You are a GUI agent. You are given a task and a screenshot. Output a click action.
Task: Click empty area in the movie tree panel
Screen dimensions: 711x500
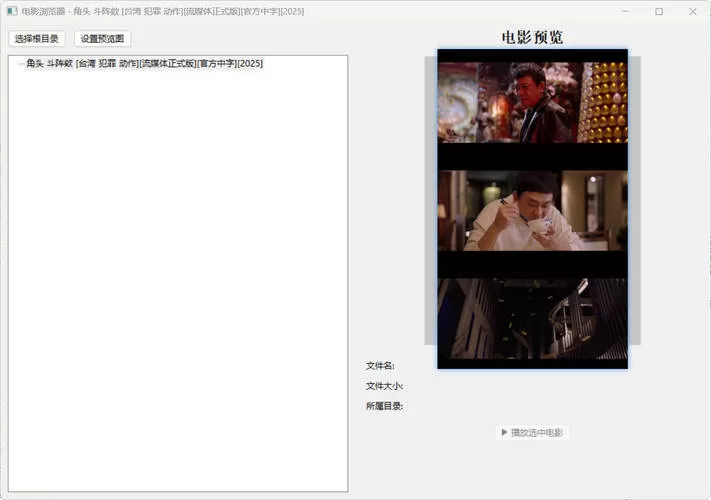[x=178, y=280]
